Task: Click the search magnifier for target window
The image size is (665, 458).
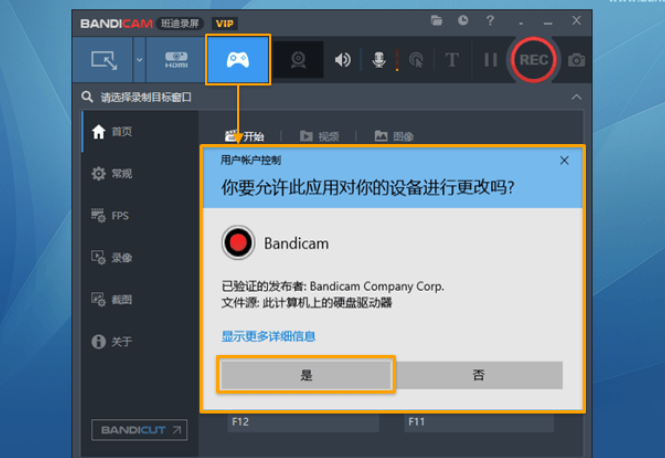Action: pyautogui.click(x=87, y=97)
